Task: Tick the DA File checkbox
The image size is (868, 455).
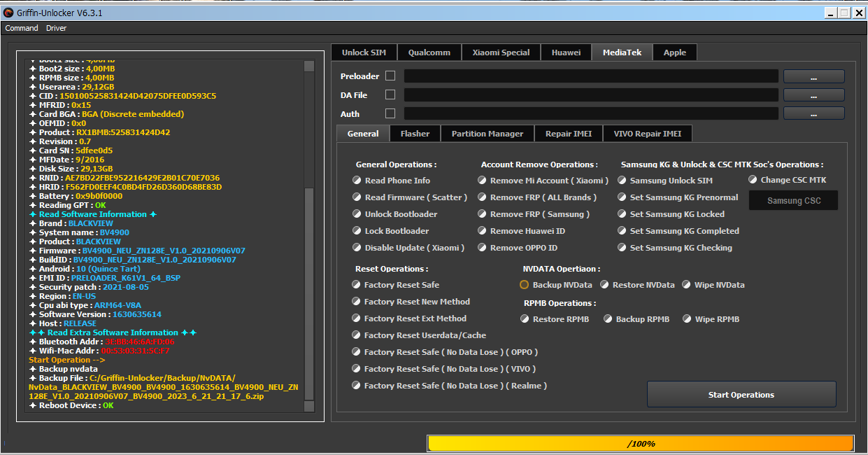Action: point(390,94)
